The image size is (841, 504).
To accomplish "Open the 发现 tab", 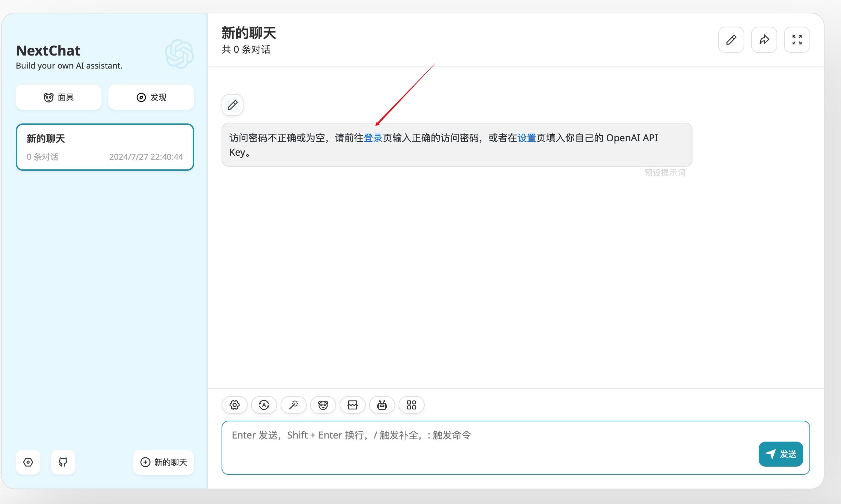I will [x=151, y=97].
